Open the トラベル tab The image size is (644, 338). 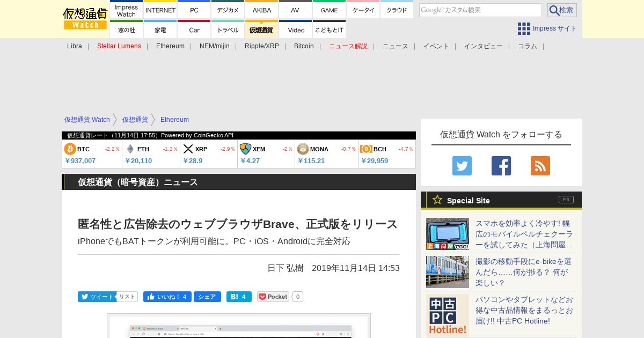pos(228,30)
